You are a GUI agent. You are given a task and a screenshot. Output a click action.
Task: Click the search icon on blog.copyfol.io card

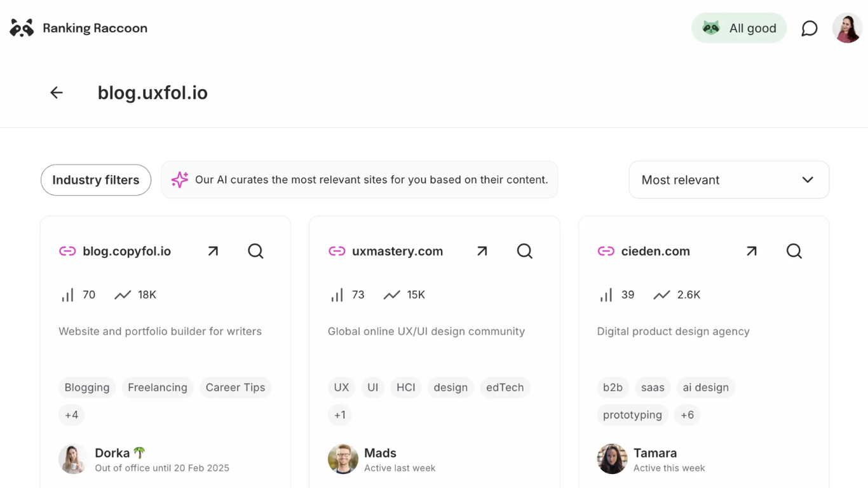click(x=255, y=251)
